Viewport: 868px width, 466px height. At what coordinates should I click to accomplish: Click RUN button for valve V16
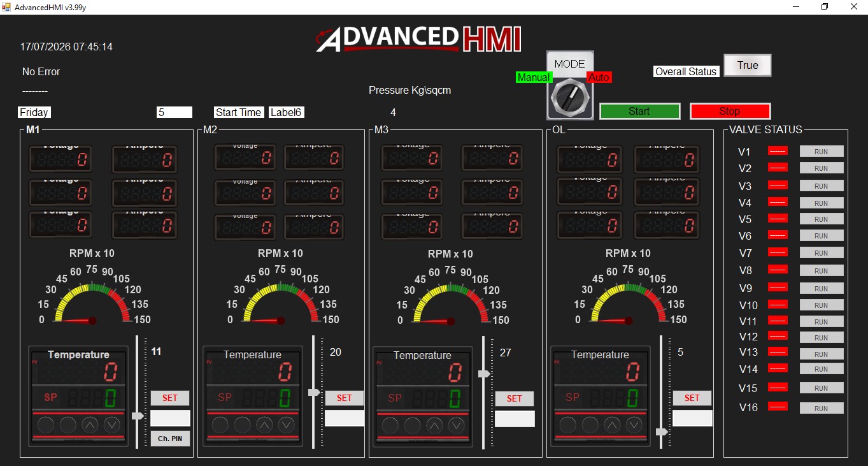click(822, 408)
